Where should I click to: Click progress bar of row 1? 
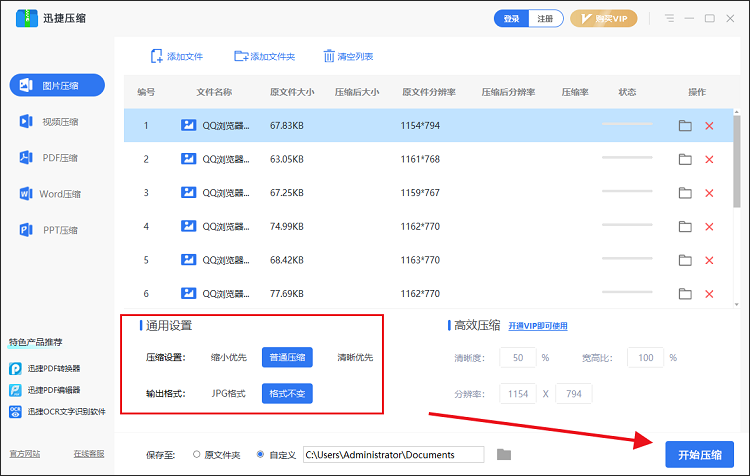(x=627, y=124)
